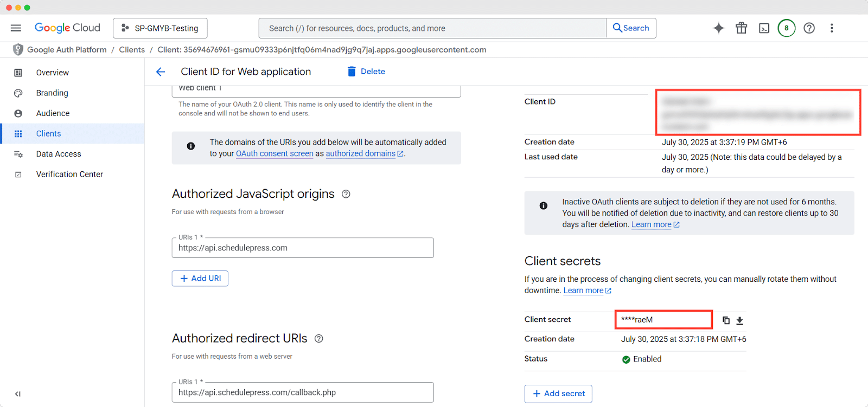Go to Clients breadcrumb link
This screenshot has height=407, width=868.
[132, 50]
